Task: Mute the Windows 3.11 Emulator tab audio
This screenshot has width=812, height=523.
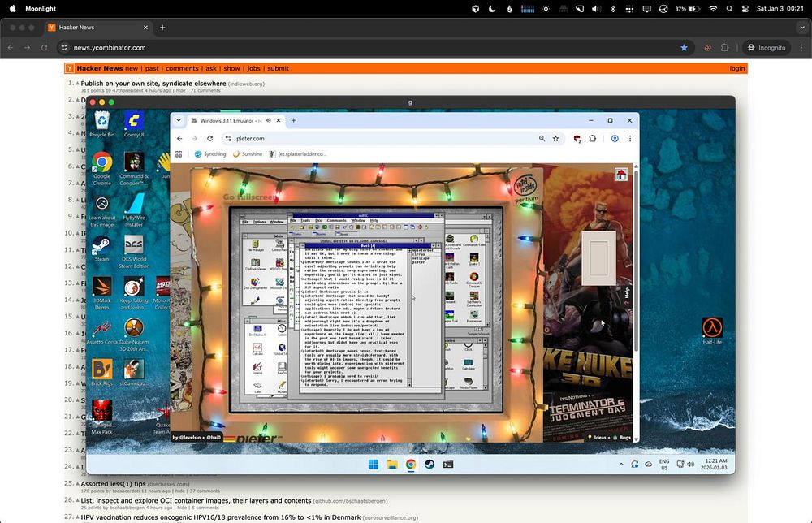Action: (268, 121)
